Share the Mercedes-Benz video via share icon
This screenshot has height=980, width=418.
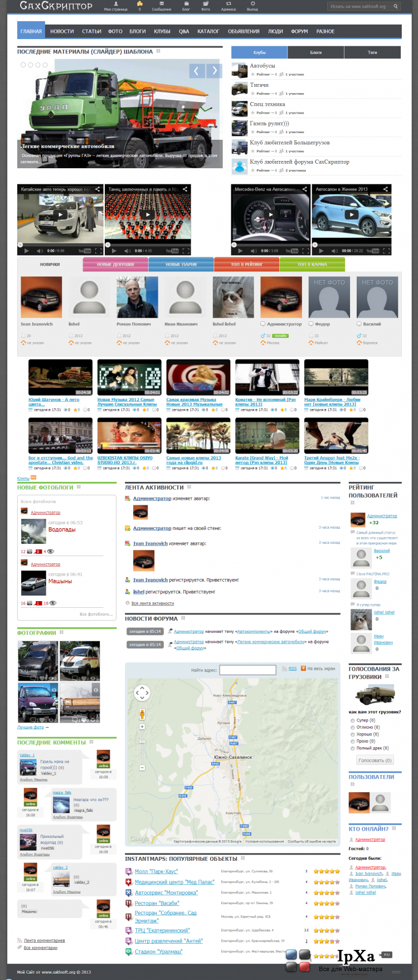[305, 189]
